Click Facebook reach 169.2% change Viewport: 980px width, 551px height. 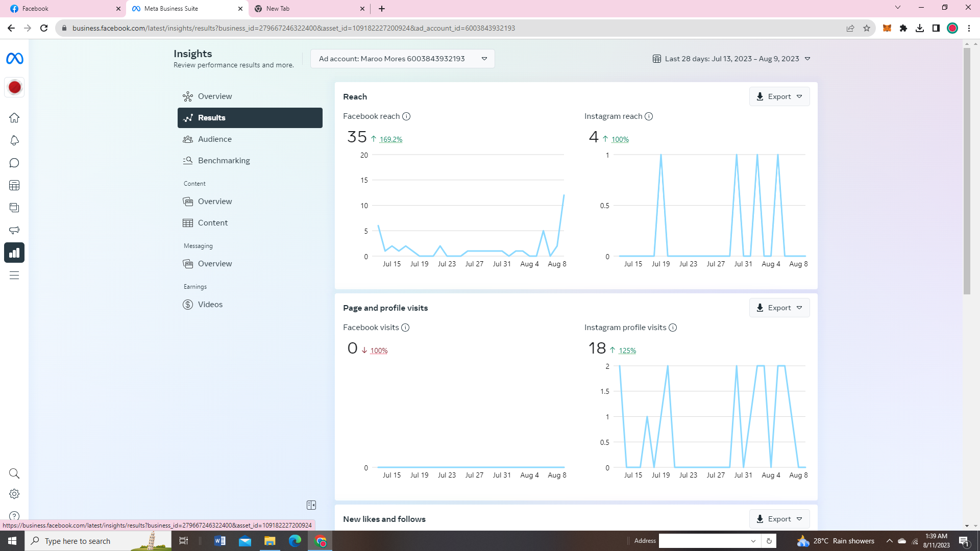click(x=391, y=139)
